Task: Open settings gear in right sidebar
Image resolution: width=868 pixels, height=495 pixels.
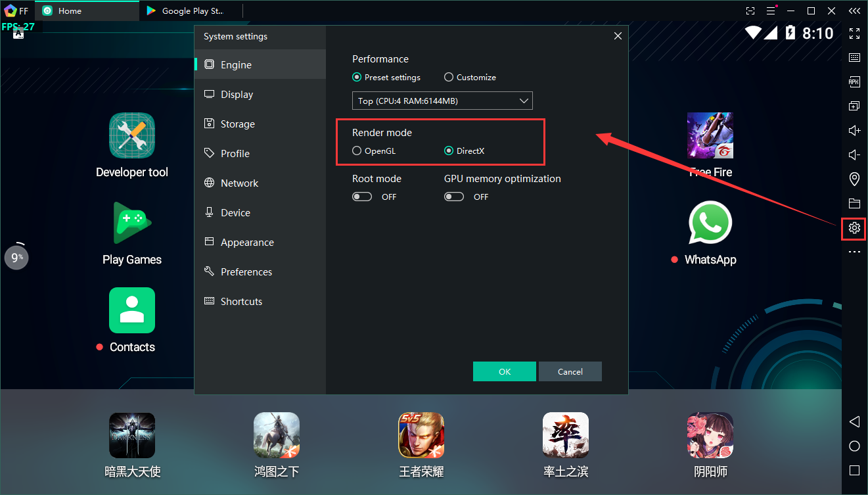Action: [854, 228]
